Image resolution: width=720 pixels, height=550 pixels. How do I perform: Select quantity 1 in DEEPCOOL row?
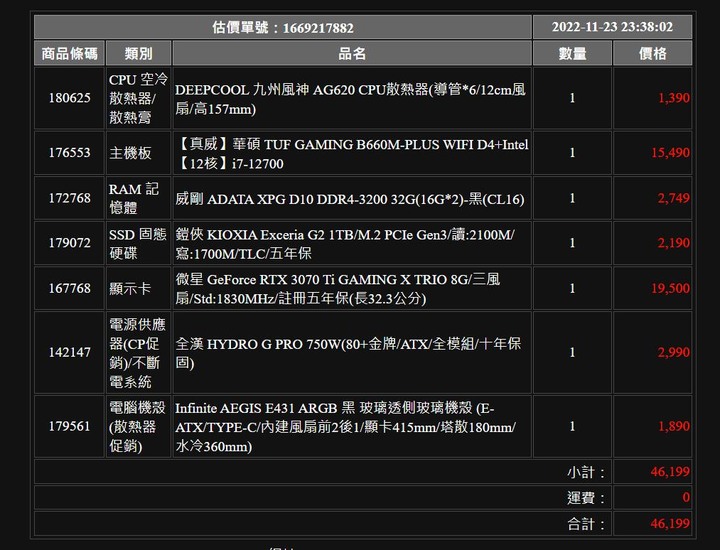572,98
